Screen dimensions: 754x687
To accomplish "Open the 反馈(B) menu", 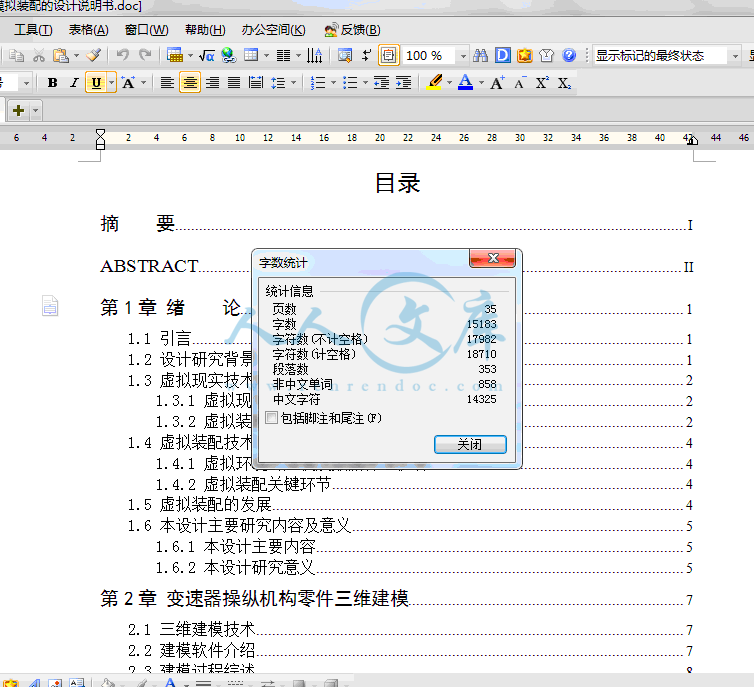I will pyautogui.click(x=352, y=30).
